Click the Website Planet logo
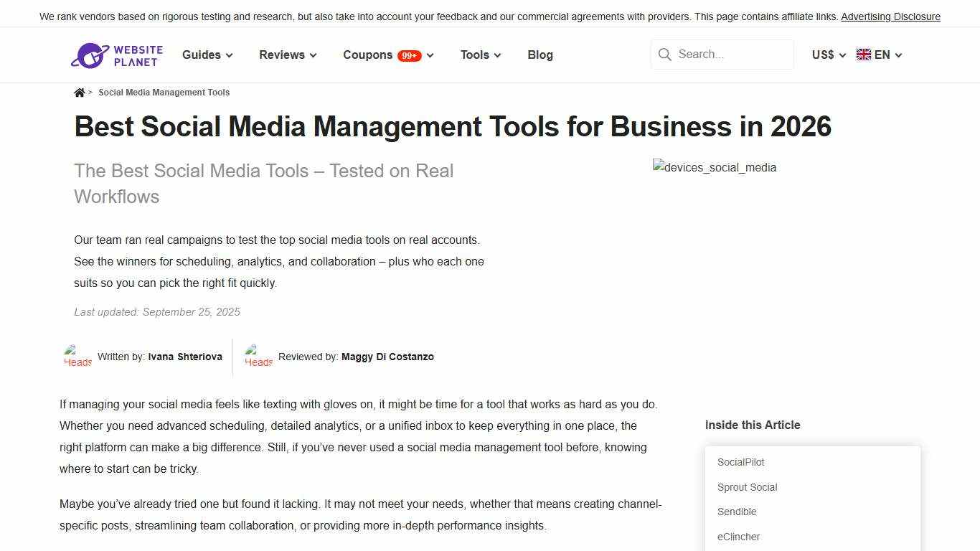 (x=117, y=55)
